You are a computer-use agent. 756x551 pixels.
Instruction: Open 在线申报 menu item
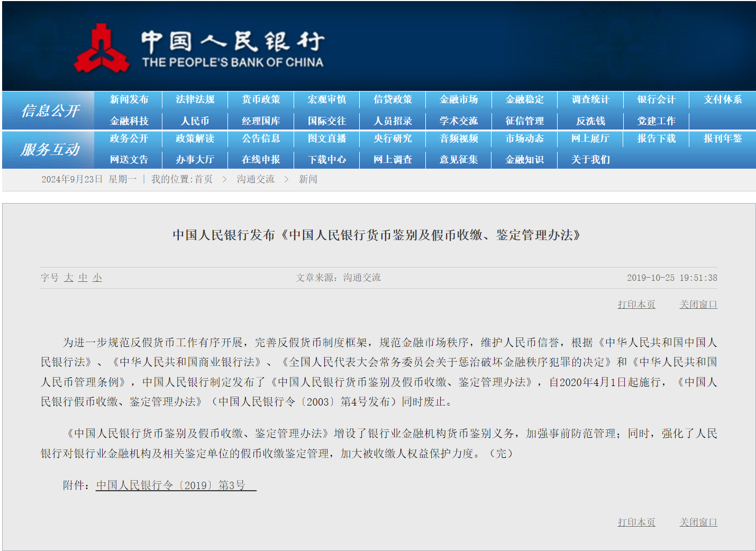(x=261, y=160)
